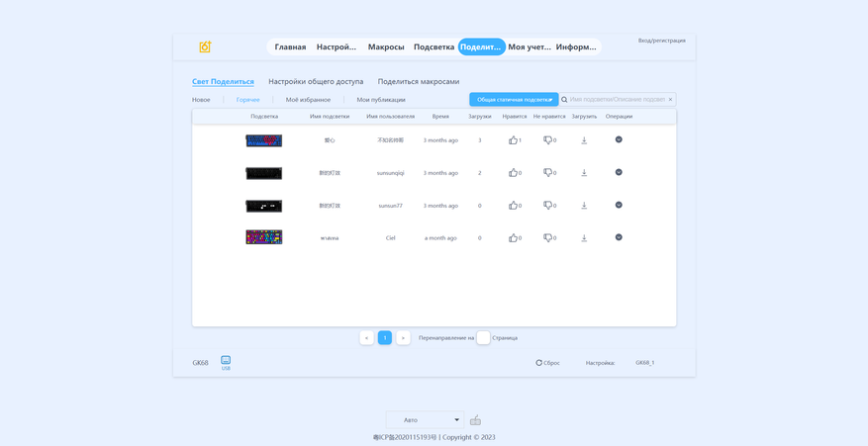Like the lighting by sunsunqiqi
868x446 pixels.
click(513, 173)
